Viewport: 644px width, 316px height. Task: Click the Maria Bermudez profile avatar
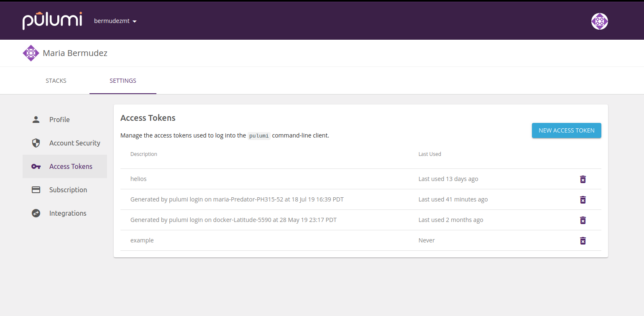pos(31,53)
